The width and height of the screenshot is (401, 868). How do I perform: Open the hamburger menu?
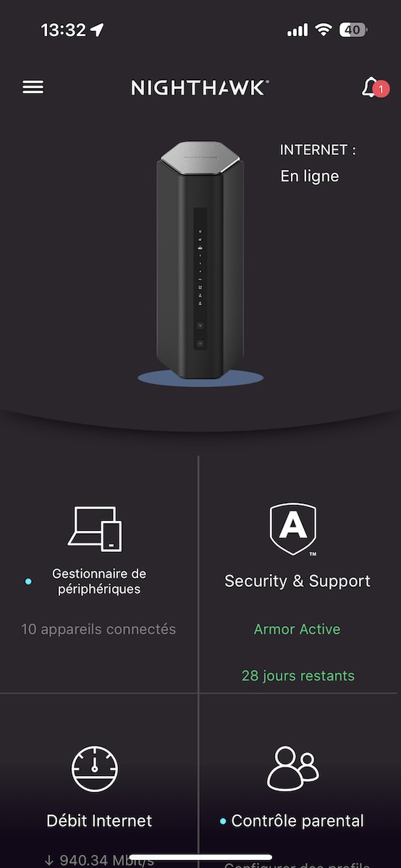tap(33, 87)
